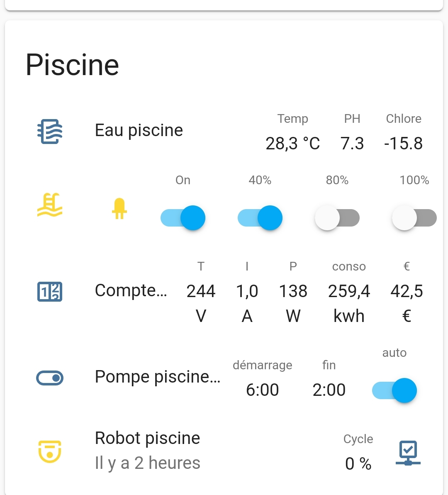Click the Eau piscine water icon
Viewport: 448px width, 495px height.
[x=50, y=131]
